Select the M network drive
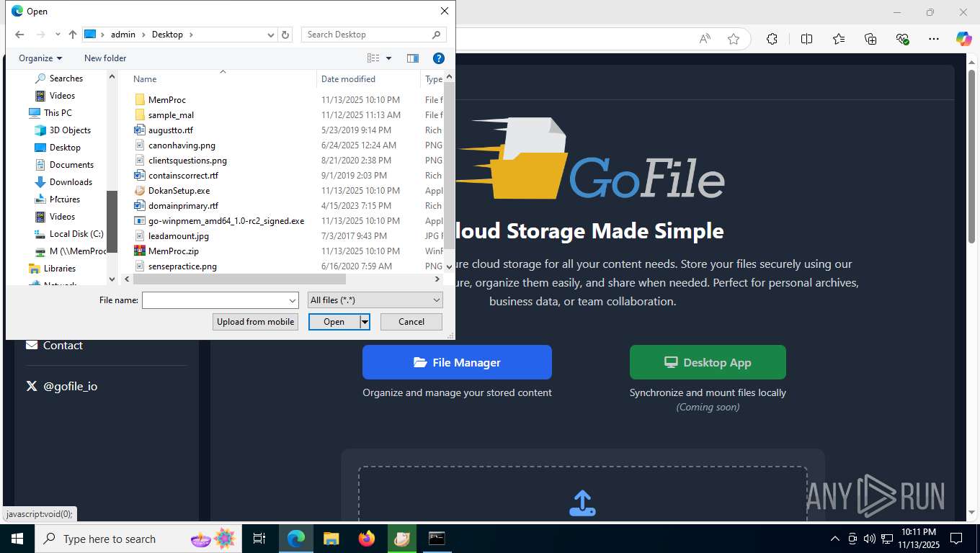980x553 pixels. click(x=77, y=251)
